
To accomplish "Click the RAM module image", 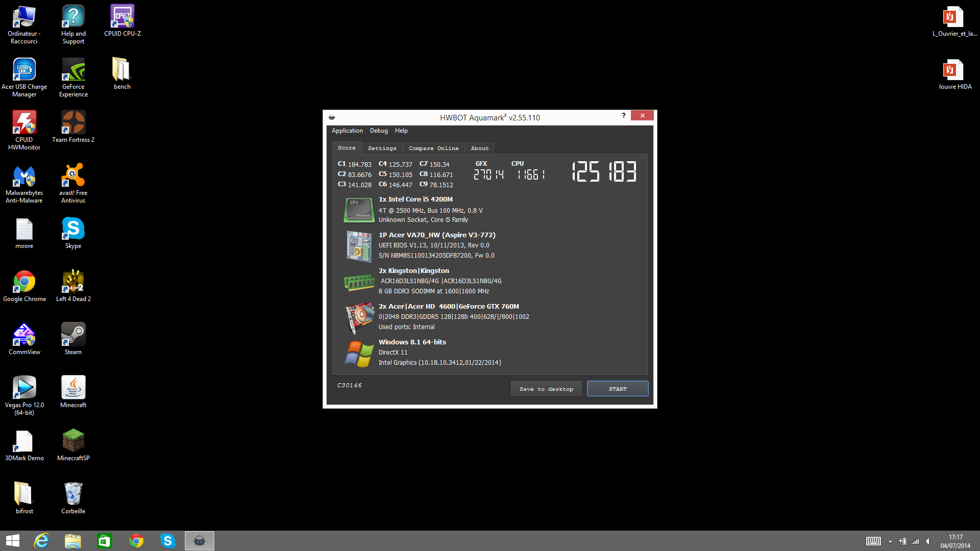I will tap(359, 282).
